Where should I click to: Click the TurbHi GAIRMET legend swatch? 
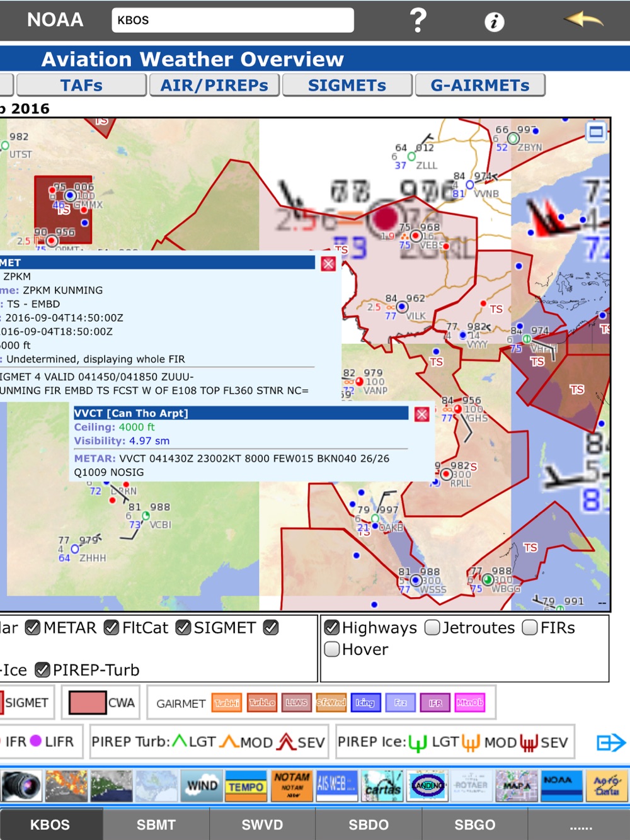tap(227, 703)
